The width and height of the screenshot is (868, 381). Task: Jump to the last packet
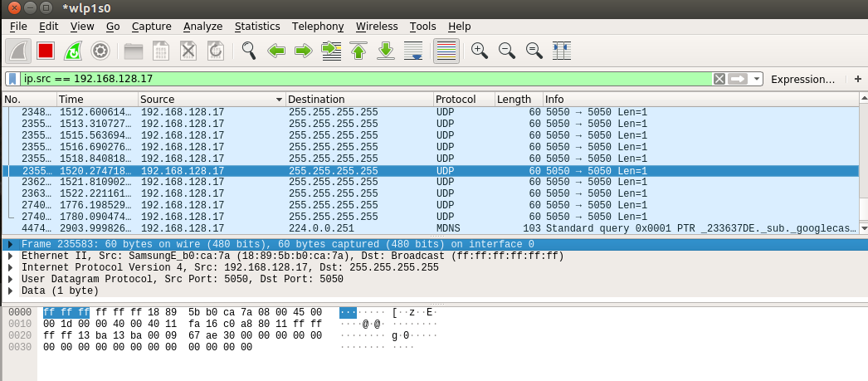pos(385,51)
